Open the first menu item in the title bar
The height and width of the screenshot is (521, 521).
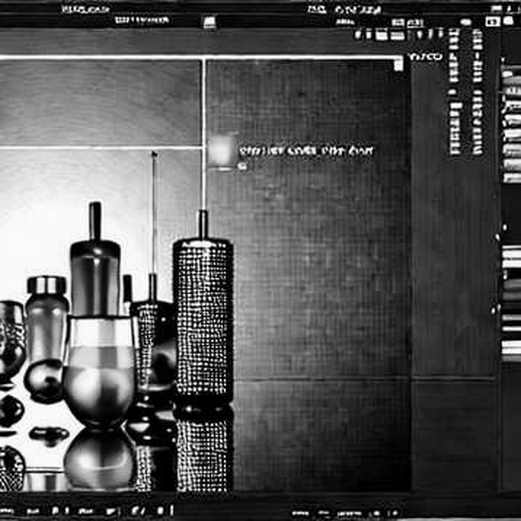coord(85,9)
